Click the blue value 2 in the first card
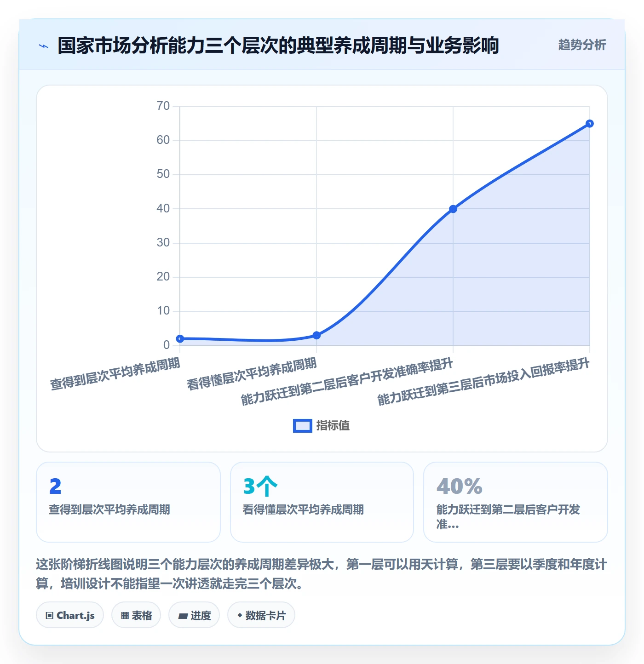This screenshot has width=644, height=664. [x=55, y=487]
